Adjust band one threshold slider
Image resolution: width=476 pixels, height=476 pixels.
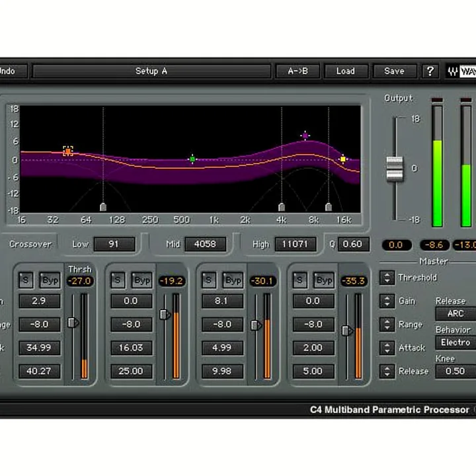click(x=73, y=323)
